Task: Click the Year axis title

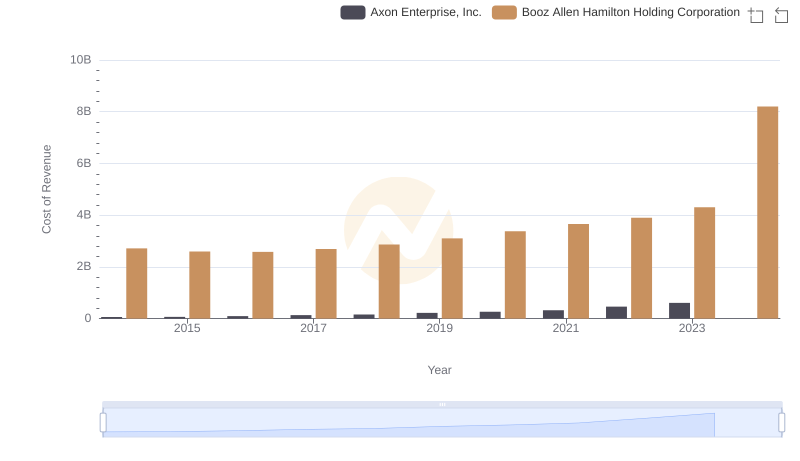Action: [x=439, y=370]
